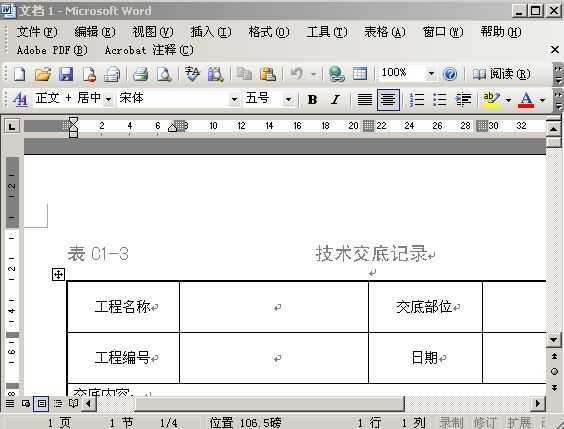Viewport: 564px width, 429px height.
Task: Toggle justified alignment button
Action: 364,99
